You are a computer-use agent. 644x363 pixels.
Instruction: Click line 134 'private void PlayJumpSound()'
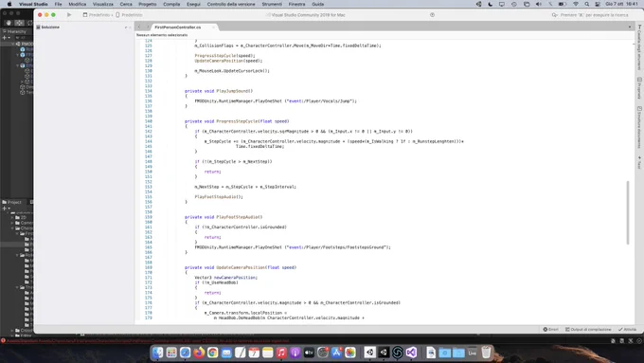219,91
